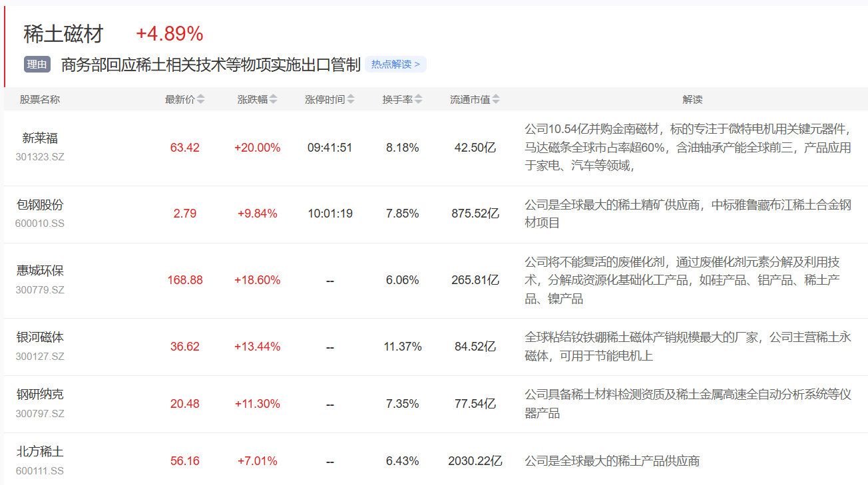Click the 银河磁体 commentary about 粘结钕铁硼
The height and width of the screenshot is (485, 868).
point(688,347)
